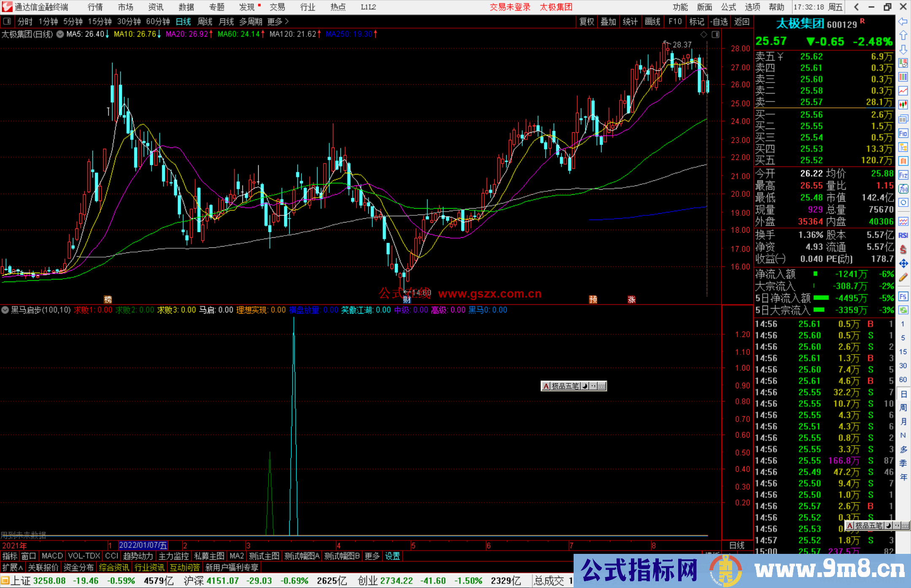Toggle the panel icon left of 分时
Viewport: 911px width, 588px height.
(7, 21)
